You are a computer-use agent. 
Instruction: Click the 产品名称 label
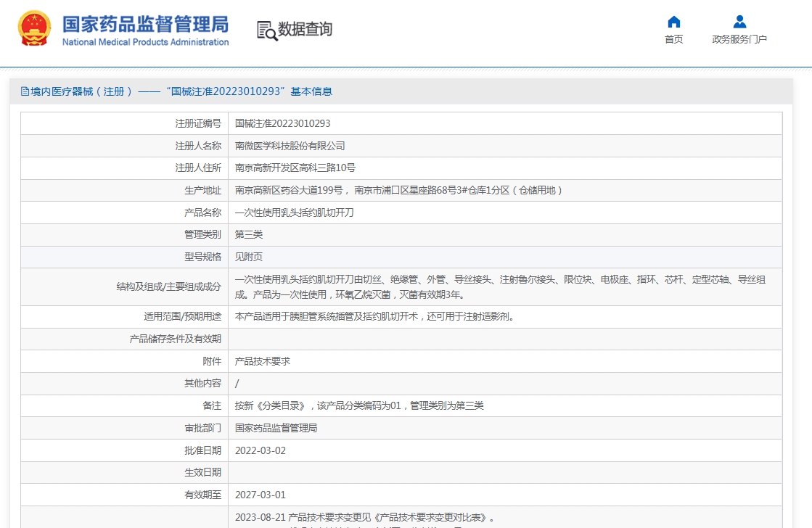pos(203,213)
